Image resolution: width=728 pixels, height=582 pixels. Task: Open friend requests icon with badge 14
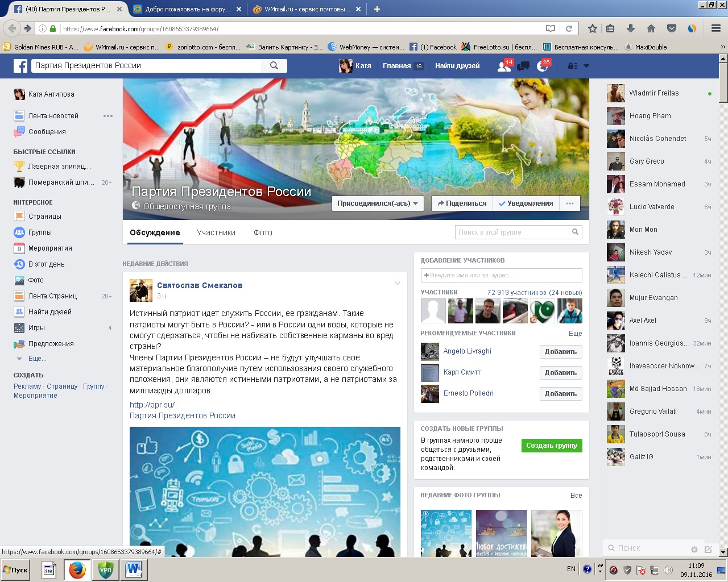[504, 66]
